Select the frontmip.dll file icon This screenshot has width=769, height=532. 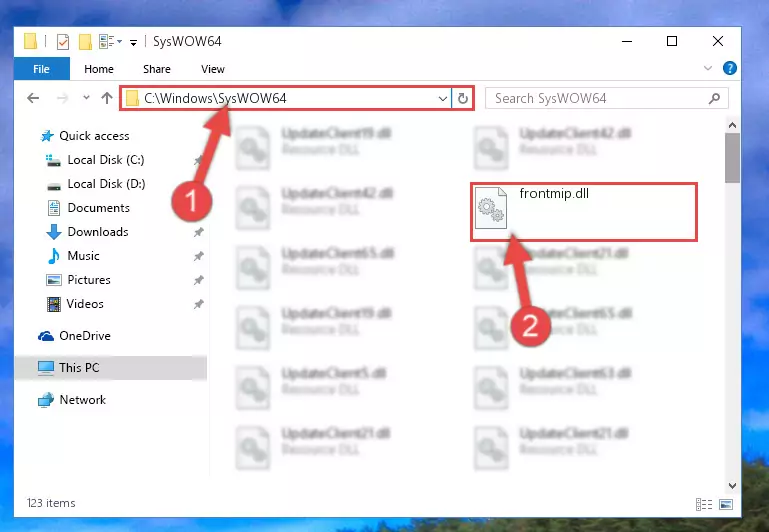point(491,208)
